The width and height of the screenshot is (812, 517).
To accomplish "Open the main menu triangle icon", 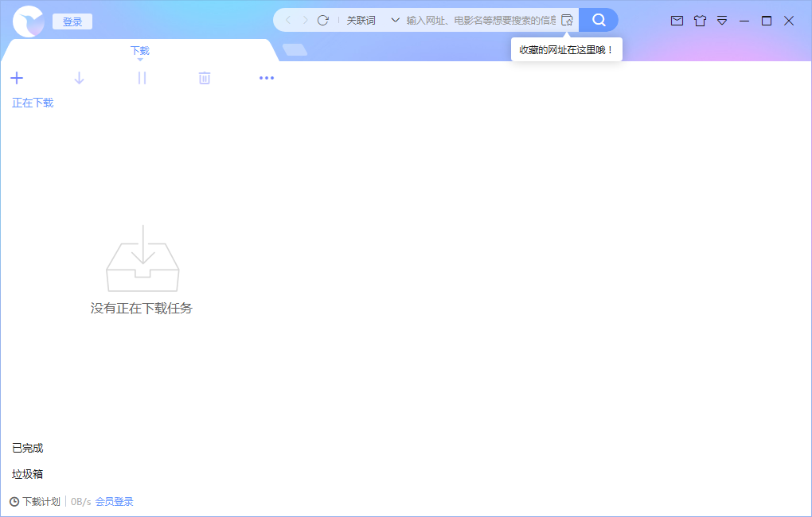I will (x=722, y=21).
